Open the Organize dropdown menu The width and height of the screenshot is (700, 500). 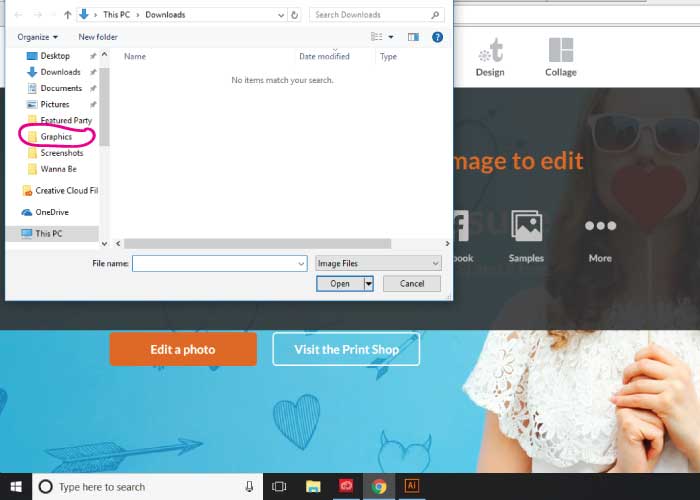pos(37,37)
